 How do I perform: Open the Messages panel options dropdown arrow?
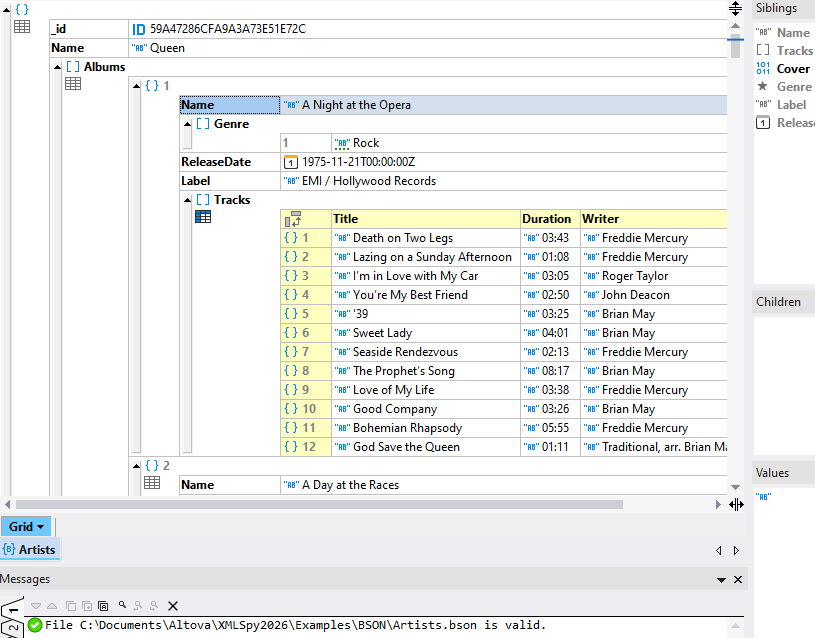coord(722,580)
